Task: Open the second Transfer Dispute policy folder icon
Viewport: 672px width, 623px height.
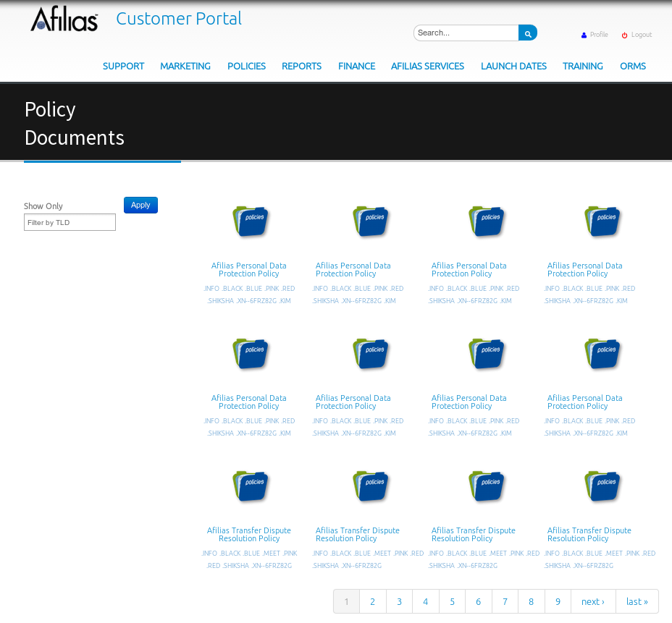Action: point(371,486)
